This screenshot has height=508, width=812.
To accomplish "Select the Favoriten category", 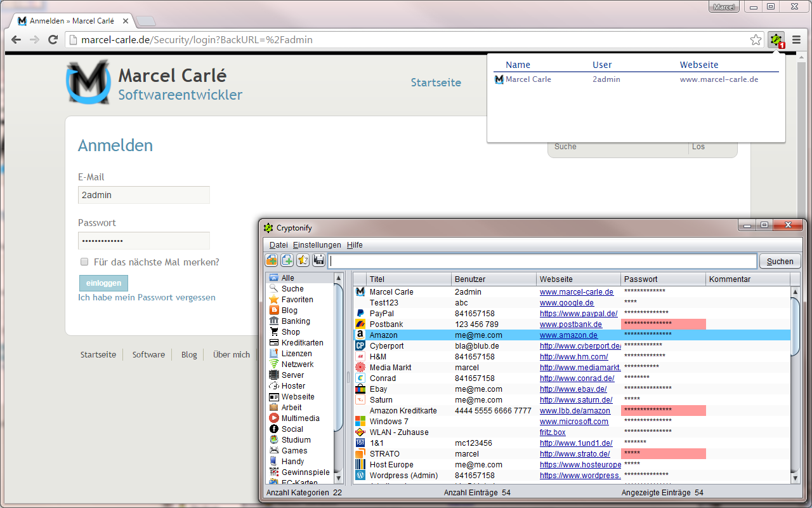I will pos(297,300).
